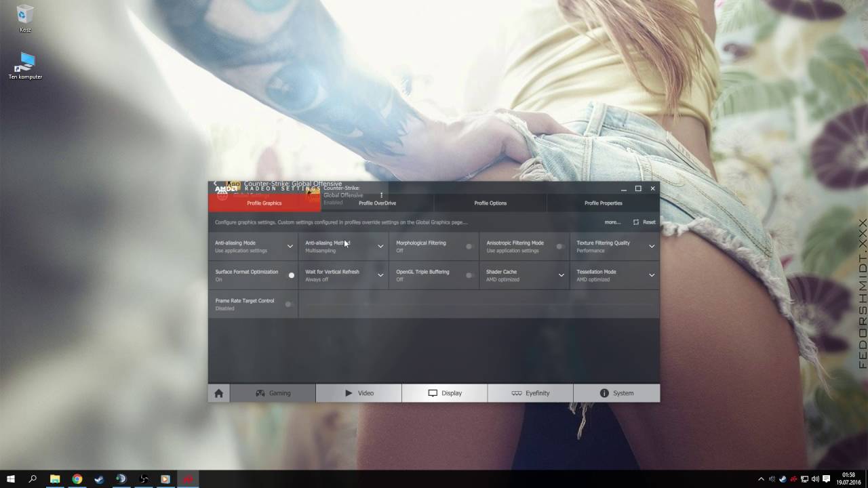Image resolution: width=868 pixels, height=488 pixels.
Task: Open the Windows Start menu
Action: (11, 479)
